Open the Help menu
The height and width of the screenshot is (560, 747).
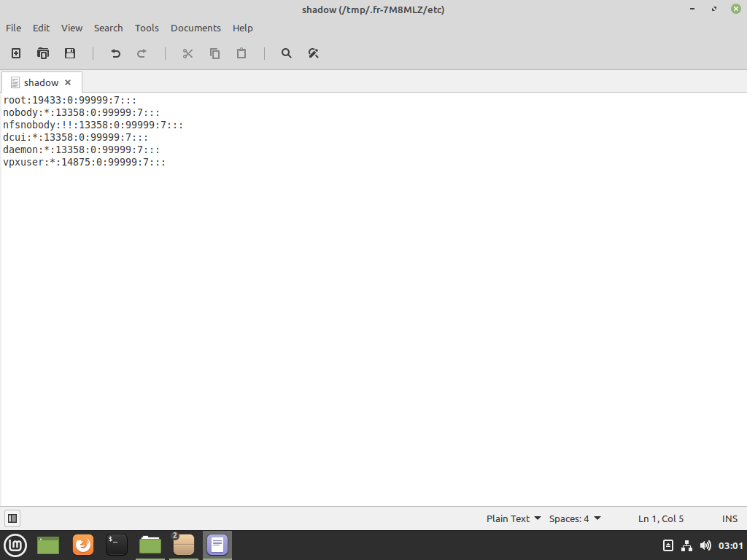pos(242,28)
